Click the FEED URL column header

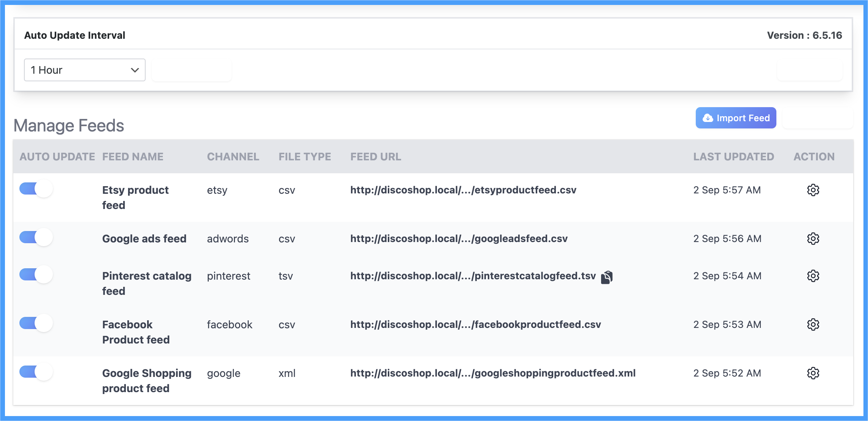(376, 157)
